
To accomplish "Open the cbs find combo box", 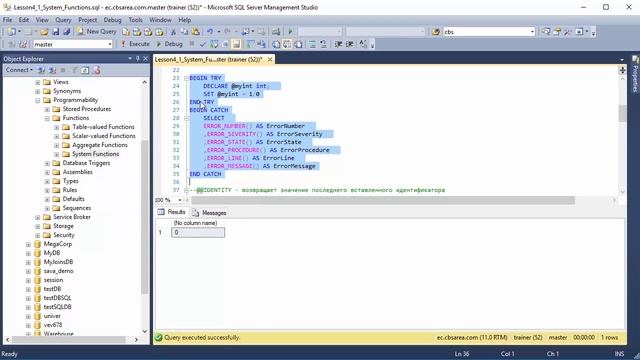I will [532, 32].
